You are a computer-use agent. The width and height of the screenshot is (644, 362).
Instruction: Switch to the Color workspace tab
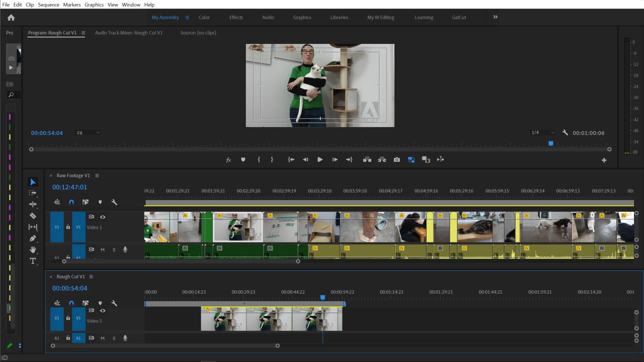(x=204, y=17)
